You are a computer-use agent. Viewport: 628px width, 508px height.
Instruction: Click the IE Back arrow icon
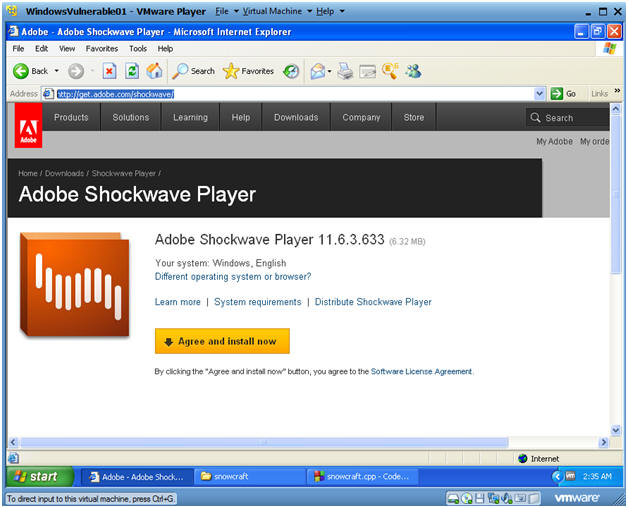(21, 71)
